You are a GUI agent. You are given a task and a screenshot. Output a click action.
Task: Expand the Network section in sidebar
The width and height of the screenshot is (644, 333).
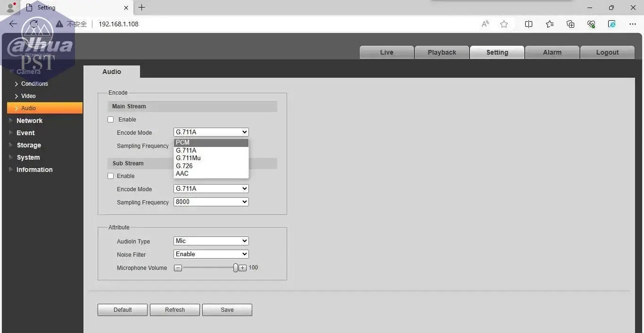point(29,121)
